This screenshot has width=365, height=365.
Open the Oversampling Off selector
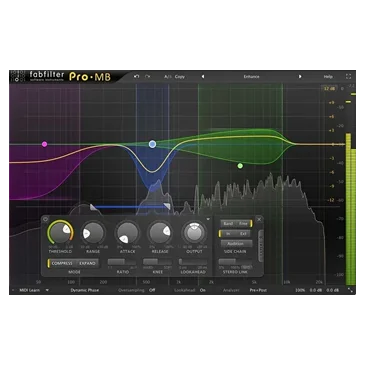click(x=152, y=290)
